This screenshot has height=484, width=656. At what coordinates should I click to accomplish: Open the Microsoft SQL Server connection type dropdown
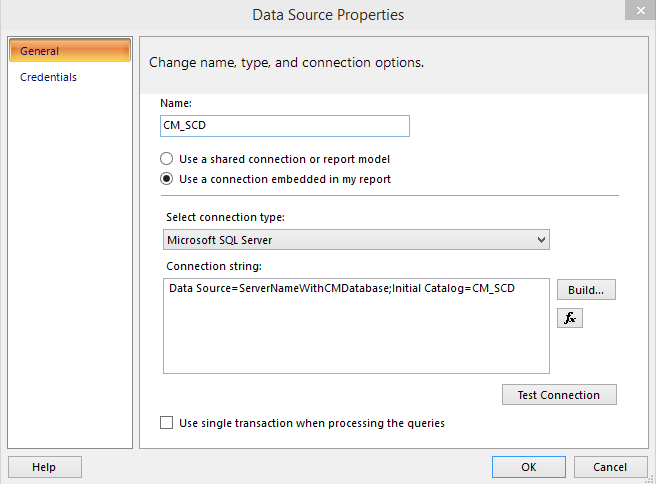355,240
